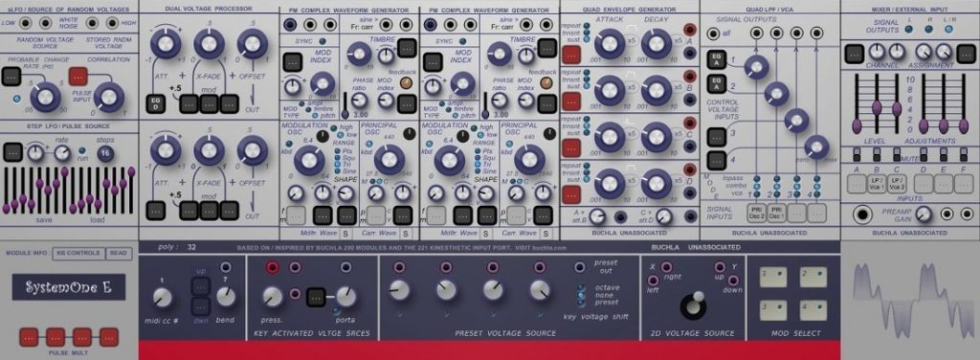Click the Attack knob for envelope A
Screen dimensions: 980x360
click(x=609, y=44)
